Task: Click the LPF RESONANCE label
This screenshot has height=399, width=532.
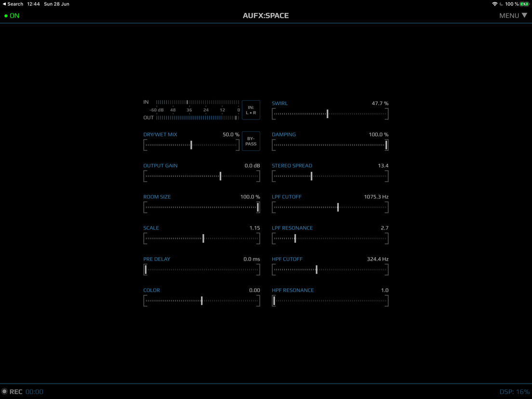Action: 293,228
